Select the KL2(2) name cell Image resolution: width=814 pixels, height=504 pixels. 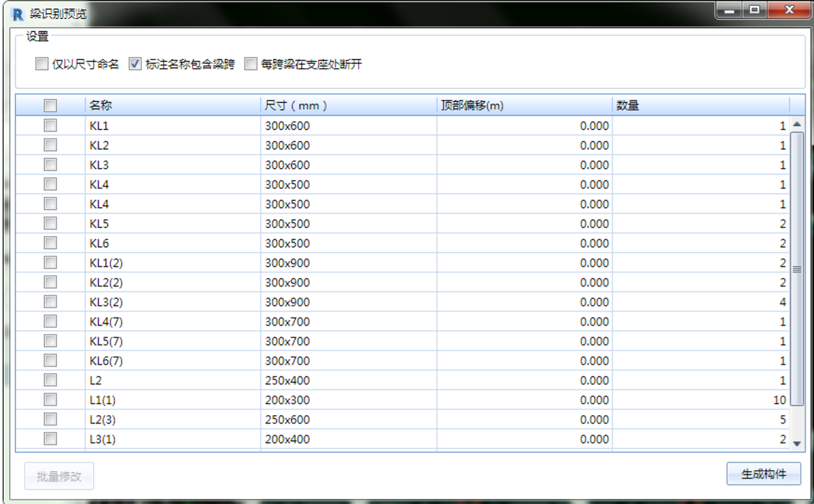[x=173, y=282]
